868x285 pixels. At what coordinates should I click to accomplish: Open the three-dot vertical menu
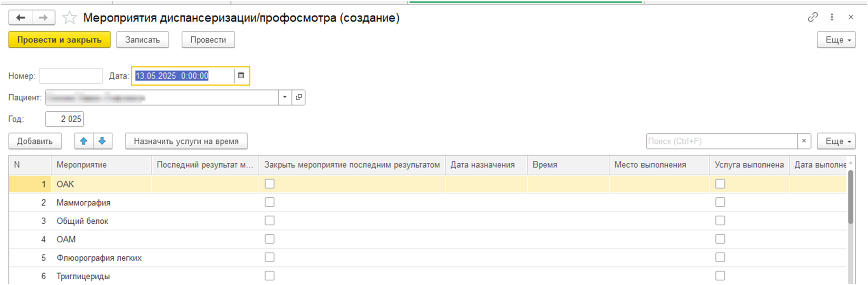(832, 17)
